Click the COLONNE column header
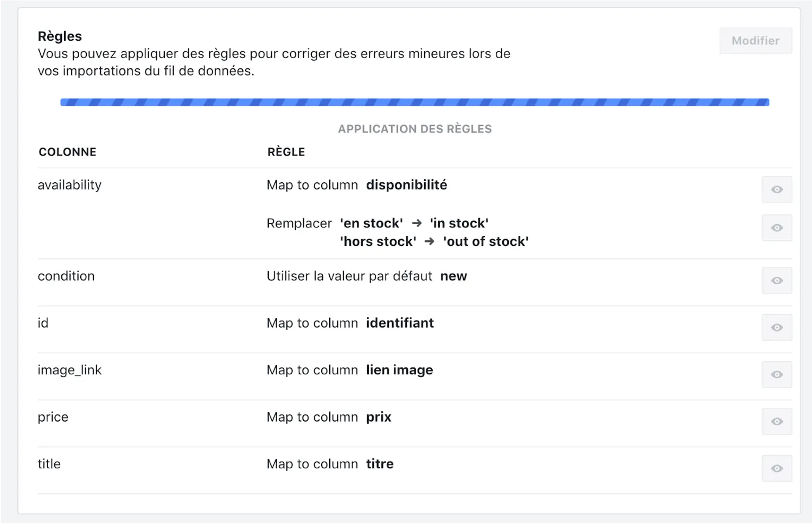 pyautogui.click(x=67, y=152)
